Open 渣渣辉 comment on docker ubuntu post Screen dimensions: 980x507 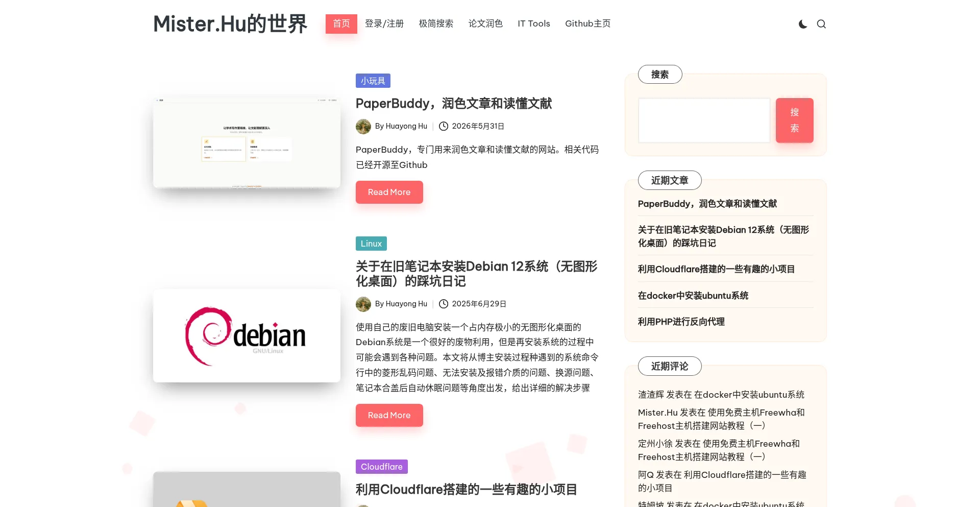[749, 395]
